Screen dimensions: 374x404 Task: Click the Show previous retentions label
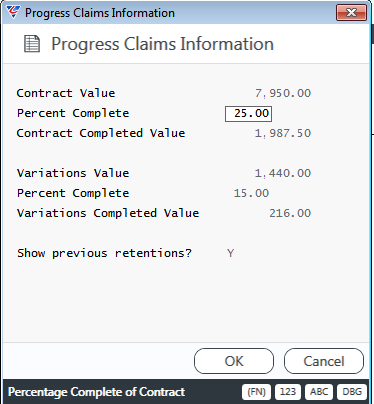104,253
